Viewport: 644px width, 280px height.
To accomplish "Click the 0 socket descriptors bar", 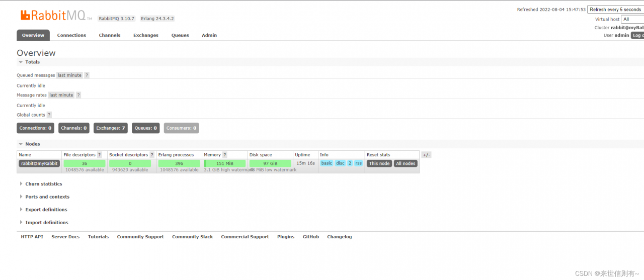I will [x=130, y=163].
